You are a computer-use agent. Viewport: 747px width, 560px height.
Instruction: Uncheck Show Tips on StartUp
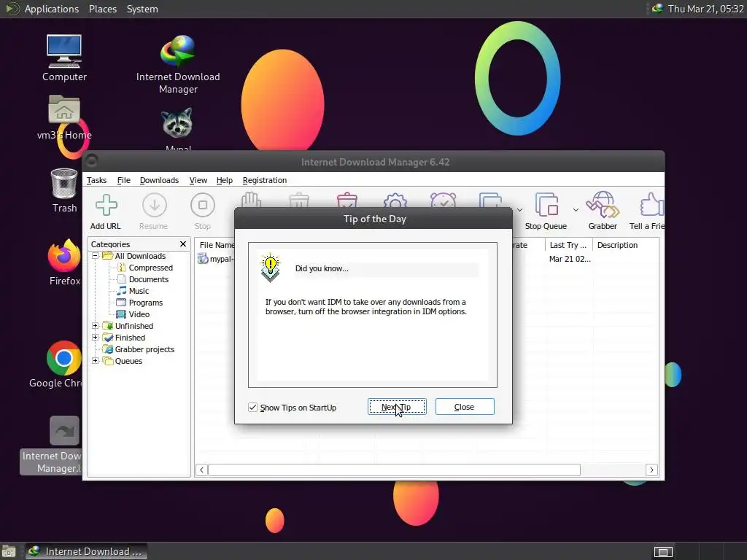(252, 407)
